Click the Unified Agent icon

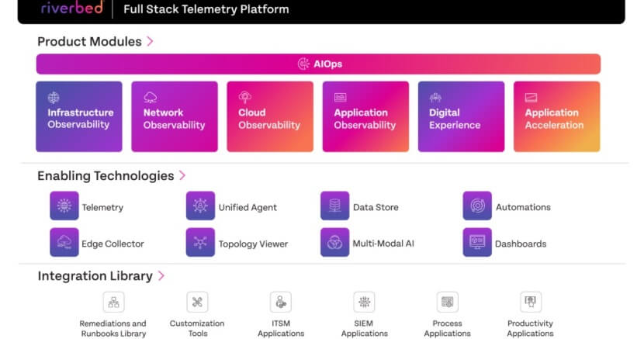coord(200,206)
